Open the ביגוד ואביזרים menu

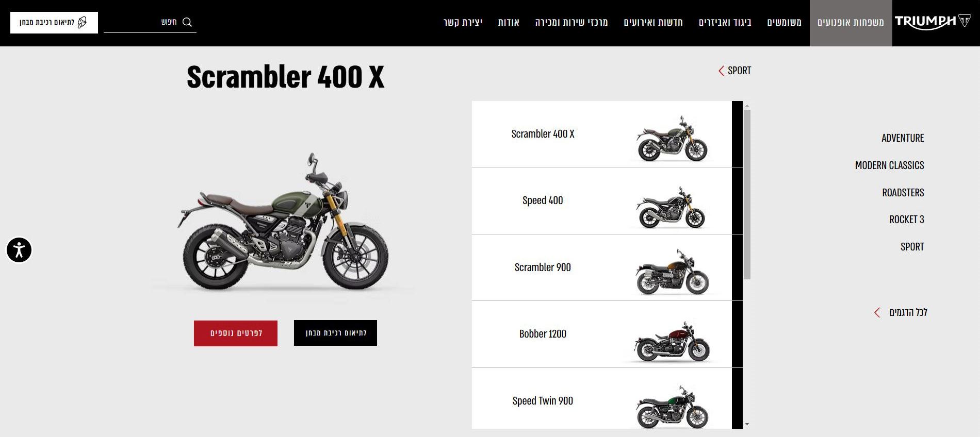(725, 22)
